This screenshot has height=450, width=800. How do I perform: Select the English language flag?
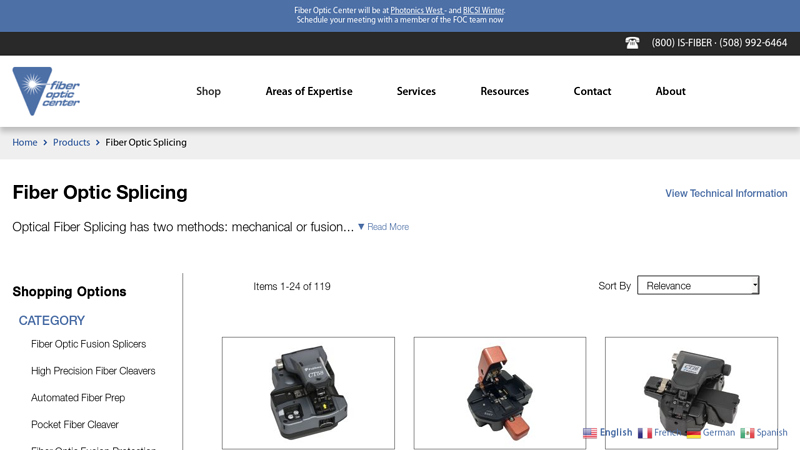click(x=590, y=433)
